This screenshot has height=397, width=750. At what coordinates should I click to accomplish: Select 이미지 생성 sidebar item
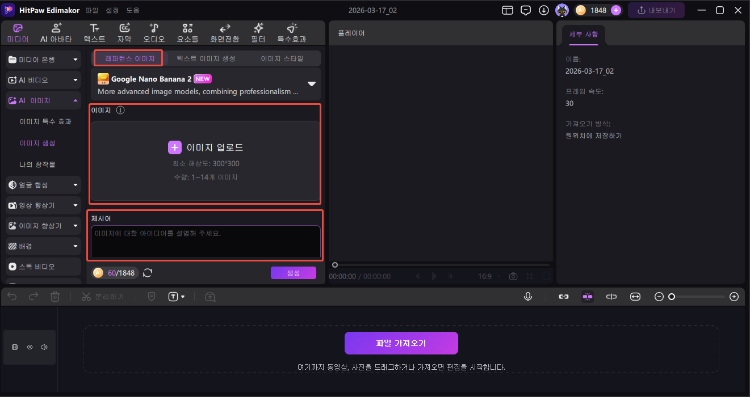point(38,143)
